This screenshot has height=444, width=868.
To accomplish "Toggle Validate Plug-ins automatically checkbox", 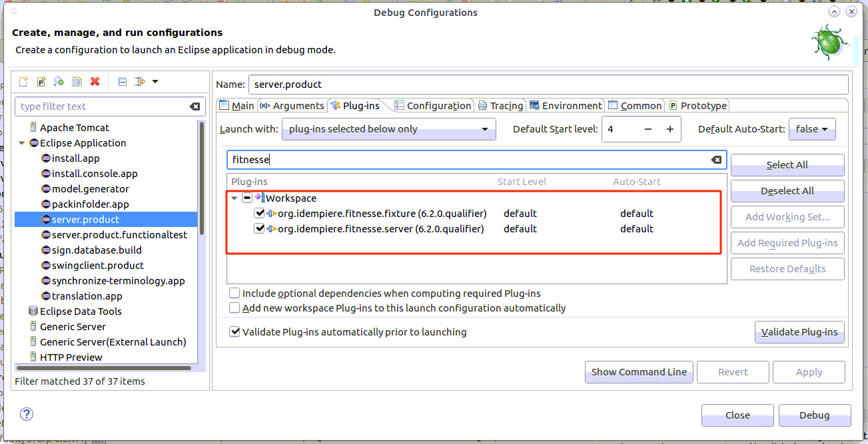I will 234,332.
